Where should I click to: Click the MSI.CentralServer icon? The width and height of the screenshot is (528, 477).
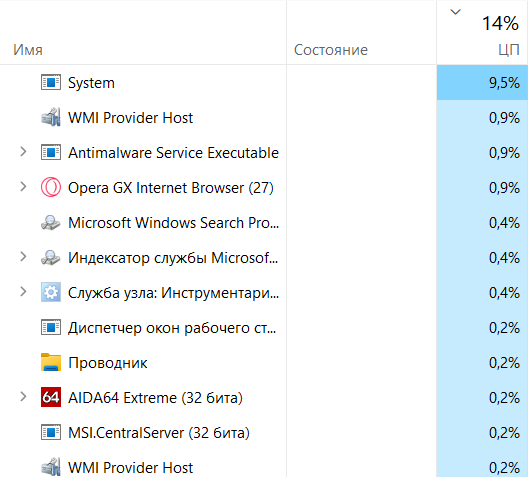tap(51, 433)
